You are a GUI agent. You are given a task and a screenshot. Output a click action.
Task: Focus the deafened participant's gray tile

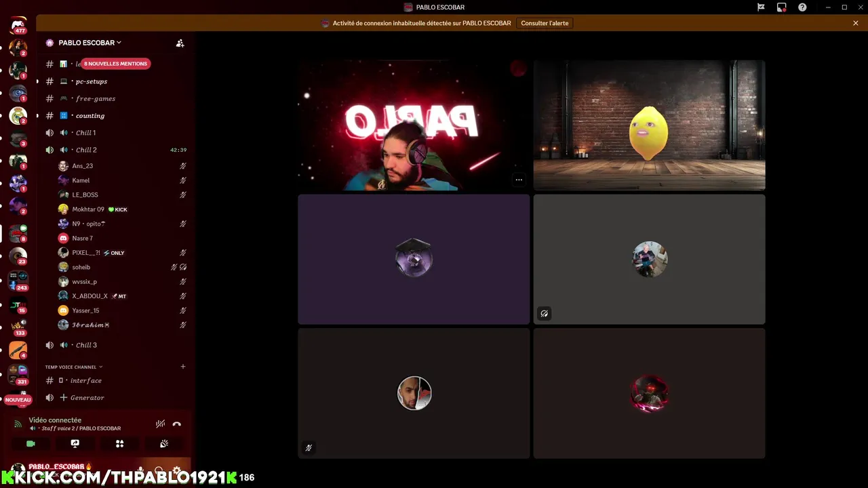tap(649, 260)
